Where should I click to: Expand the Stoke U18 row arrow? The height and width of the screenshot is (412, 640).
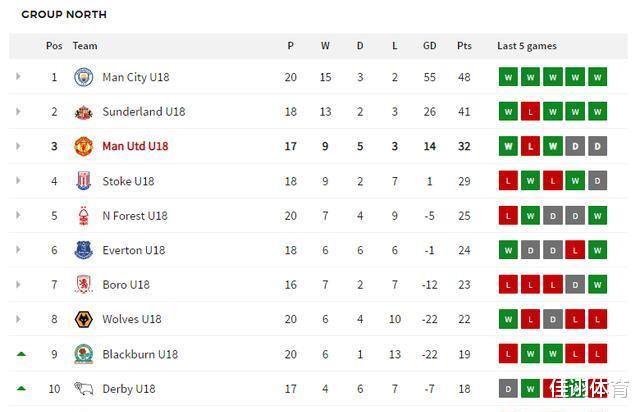tap(18, 181)
